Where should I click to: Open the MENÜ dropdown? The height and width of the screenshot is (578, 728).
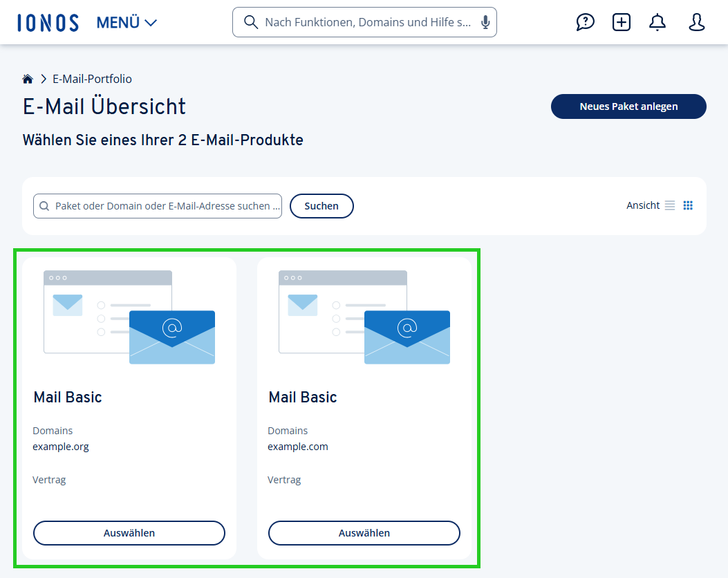click(x=127, y=22)
